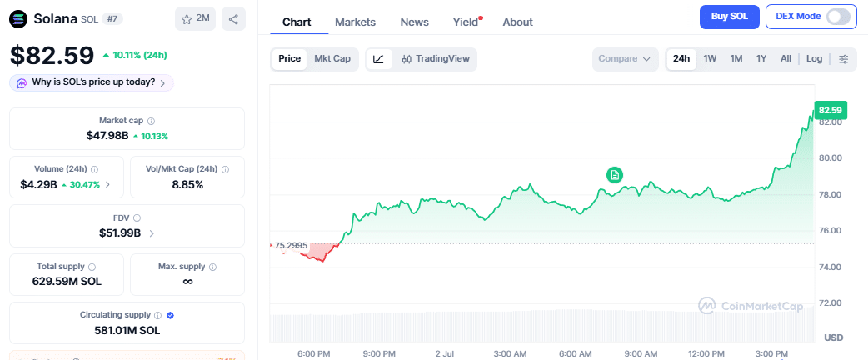The width and height of the screenshot is (868, 360).
Task: Select the 1M time range
Action: [x=736, y=58]
